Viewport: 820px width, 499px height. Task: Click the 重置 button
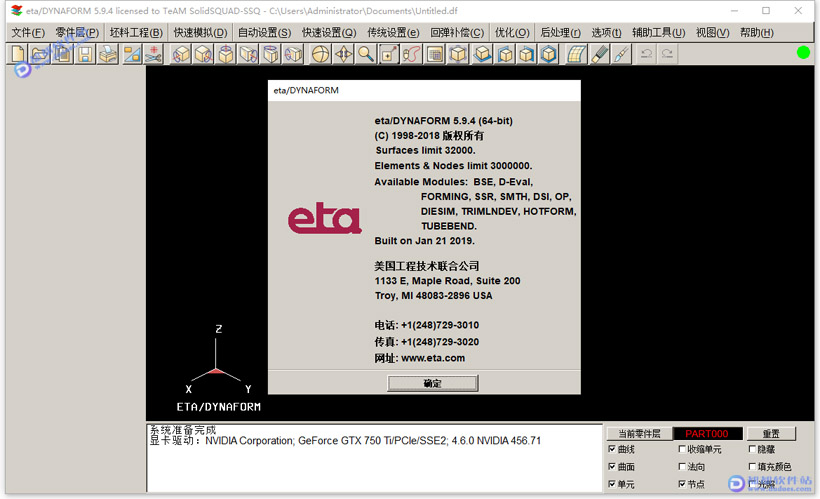pos(771,434)
